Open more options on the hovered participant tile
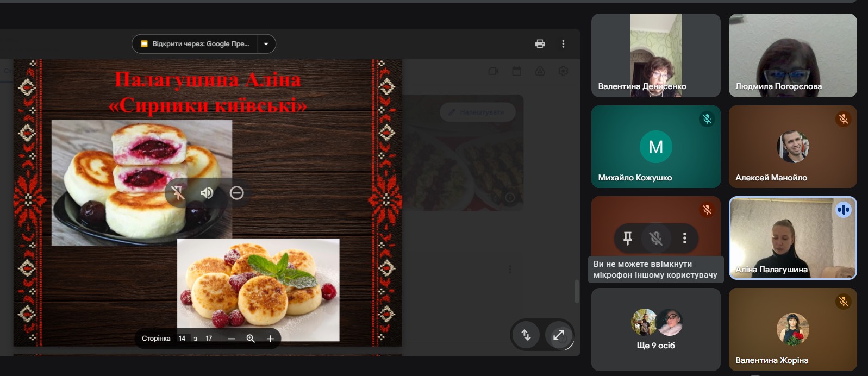 click(685, 238)
